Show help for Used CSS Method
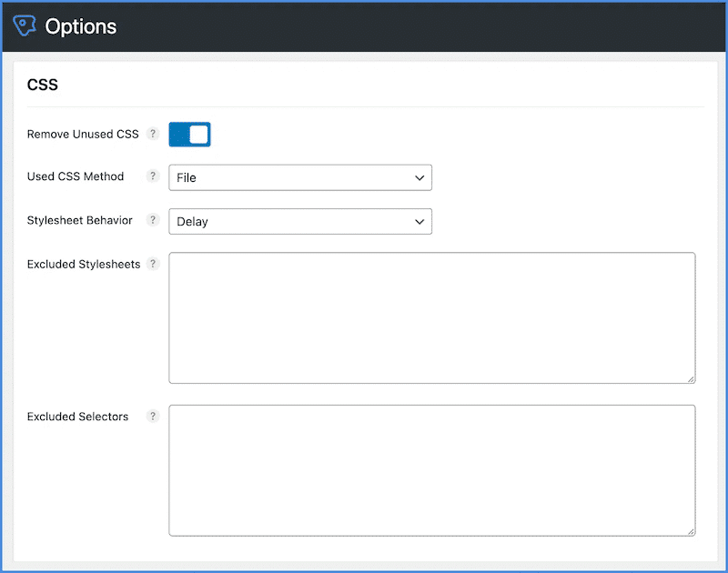This screenshot has height=573, width=728. point(153,176)
